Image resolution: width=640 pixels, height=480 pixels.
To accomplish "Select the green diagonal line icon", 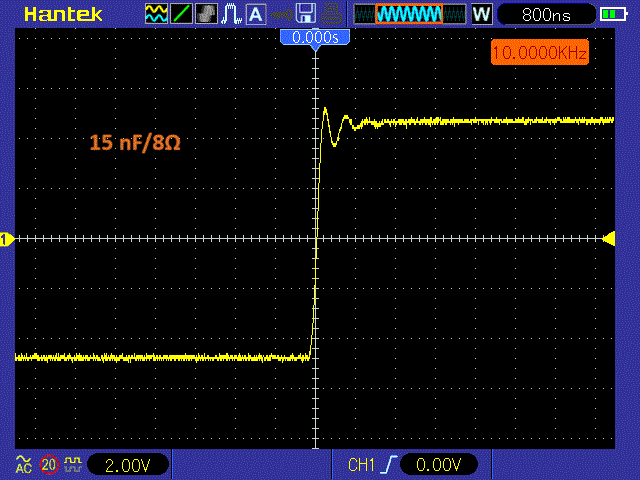I will tap(181, 14).
